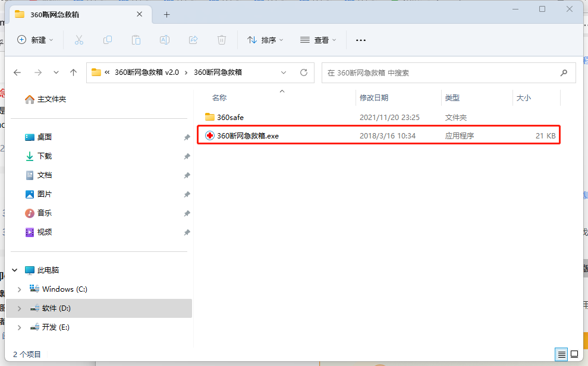Refresh the current folder

click(x=304, y=72)
